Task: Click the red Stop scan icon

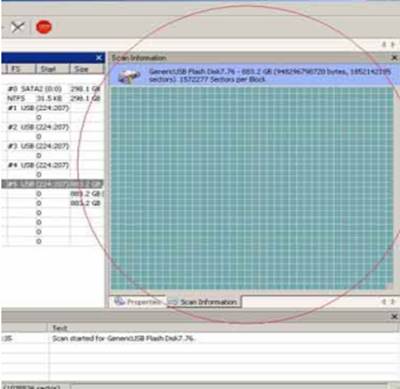Action: click(x=44, y=27)
